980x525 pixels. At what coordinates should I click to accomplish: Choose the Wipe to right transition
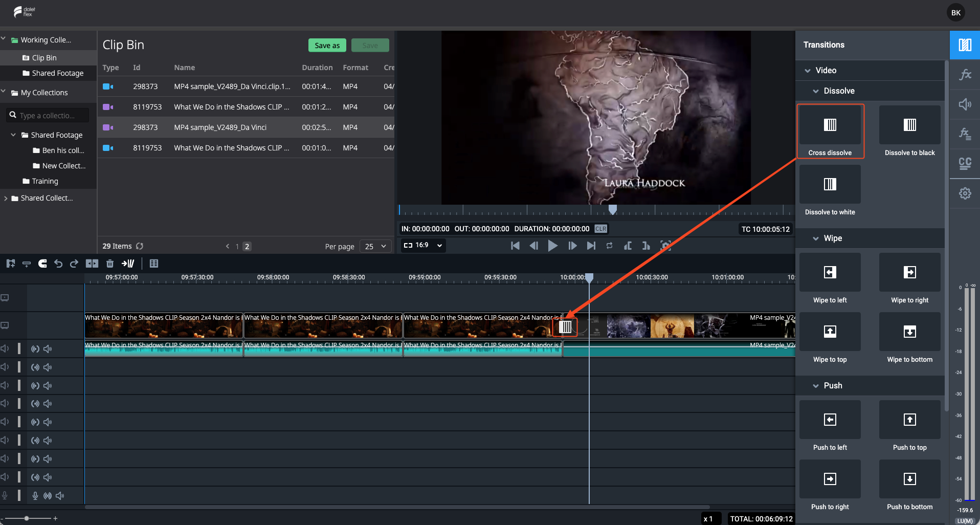909,279
